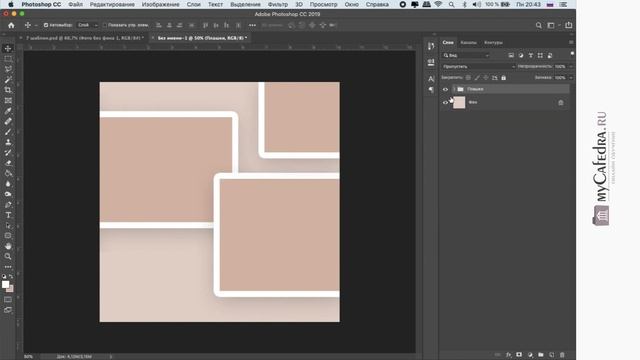Toggle adjustment layer filter button
This screenshot has height=360, width=640.
click(x=521, y=55)
